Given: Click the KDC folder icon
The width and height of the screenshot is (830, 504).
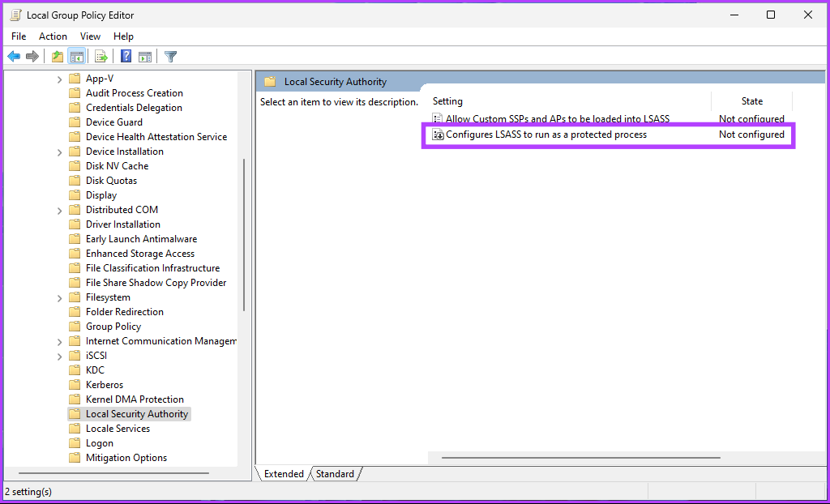Looking at the screenshot, I should pyautogui.click(x=75, y=370).
